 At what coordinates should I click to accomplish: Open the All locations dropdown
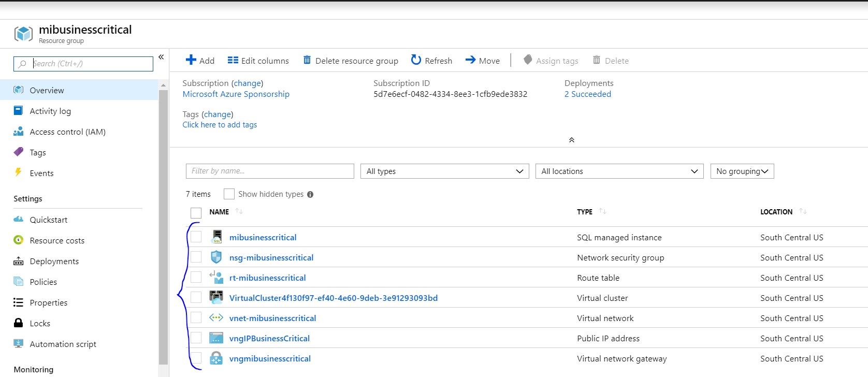[619, 171]
